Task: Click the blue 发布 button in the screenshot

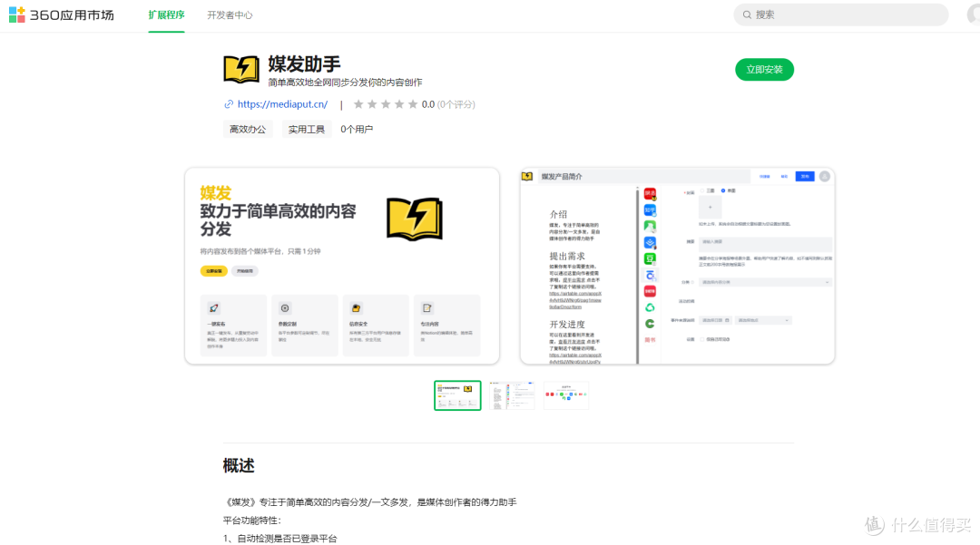Action: click(805, 177)
